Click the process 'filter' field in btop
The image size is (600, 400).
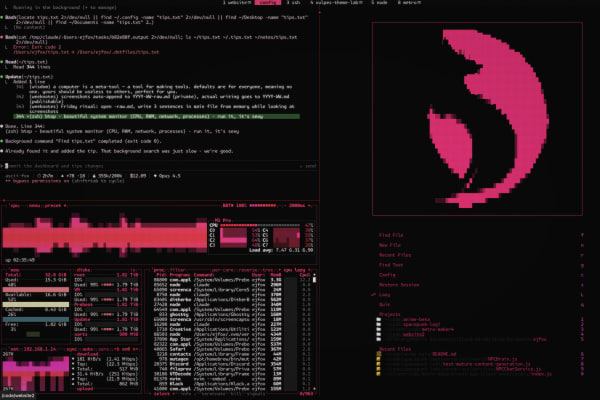[x=177, y=270]
